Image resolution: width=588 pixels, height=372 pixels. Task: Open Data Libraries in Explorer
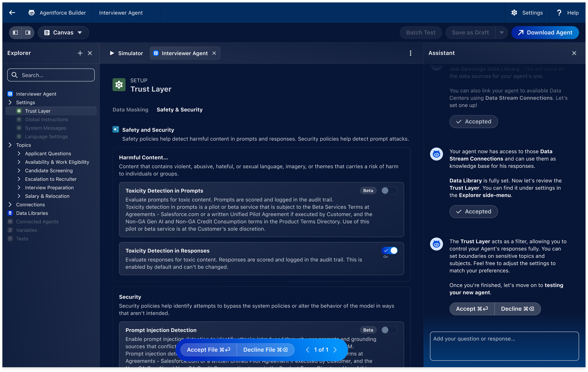tap(32, 213)
